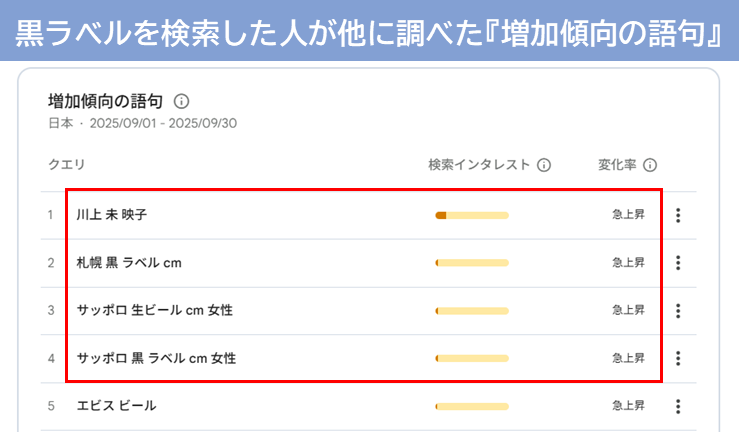Click the 変化率 column header
Viewport: 739px width, 432px height.
[617, 165]
